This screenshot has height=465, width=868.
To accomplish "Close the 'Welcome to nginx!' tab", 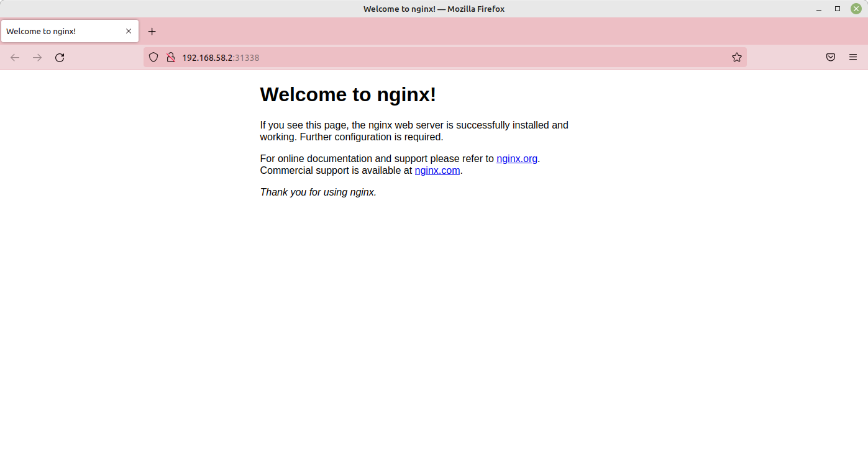I will pos(129,32).
